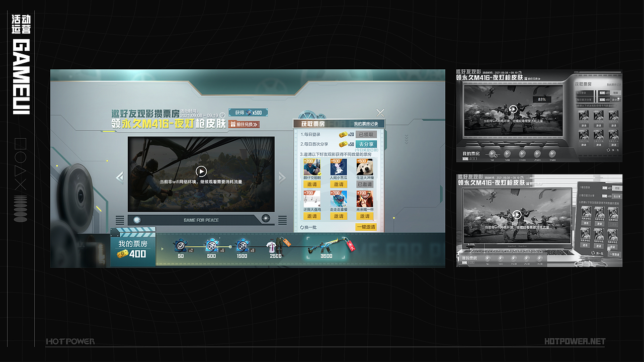Click the yellow 一键邀请 button
This screenshot has height=362, width=644.
366,227
